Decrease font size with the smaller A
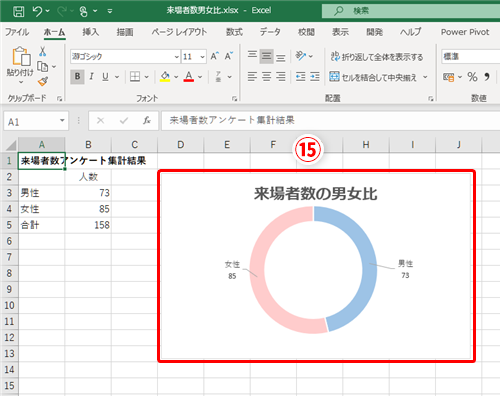Viewport: 500px width, 396px height. point(229,56)
